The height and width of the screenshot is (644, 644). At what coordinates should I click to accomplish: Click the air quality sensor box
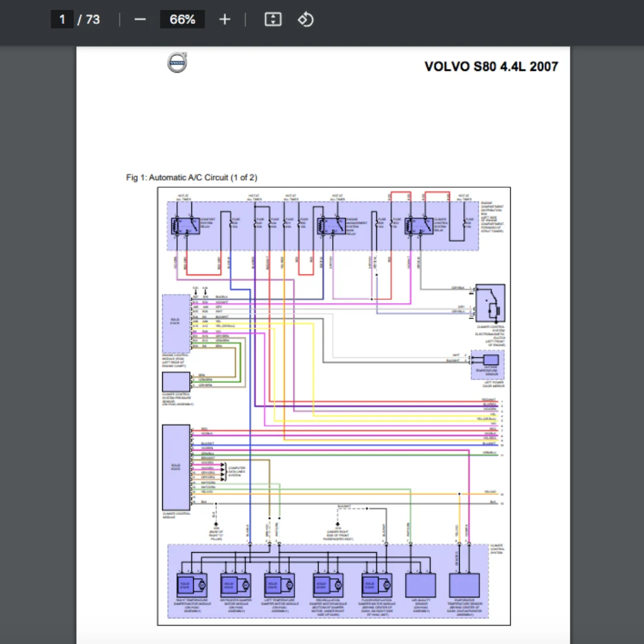click(420, 585)
